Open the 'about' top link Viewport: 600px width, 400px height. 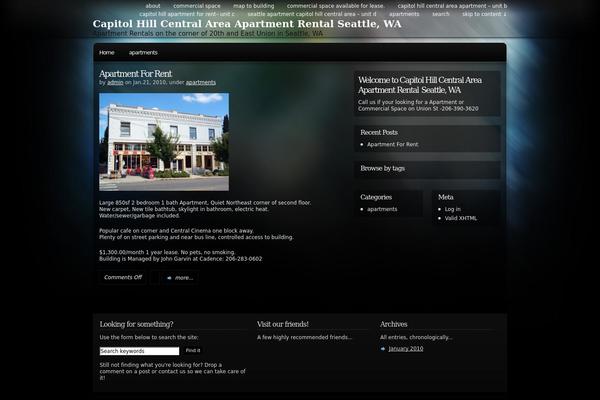click(153, 6)
